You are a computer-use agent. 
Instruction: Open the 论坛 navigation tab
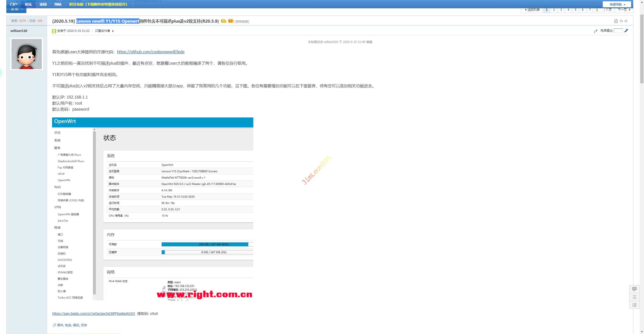tap(28, 4)
